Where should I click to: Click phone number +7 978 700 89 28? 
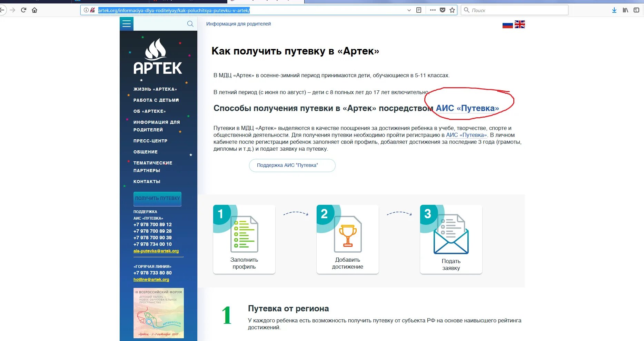point(152,231)
